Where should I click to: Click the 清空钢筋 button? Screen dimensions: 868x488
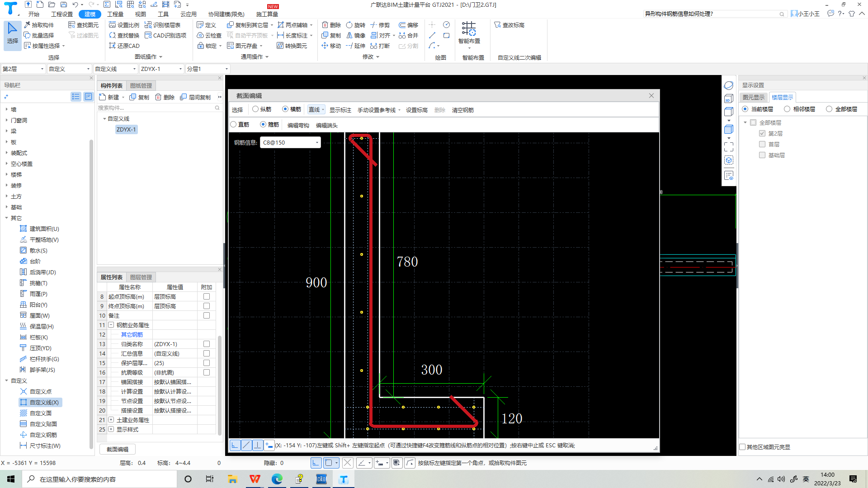coord(462,110)
